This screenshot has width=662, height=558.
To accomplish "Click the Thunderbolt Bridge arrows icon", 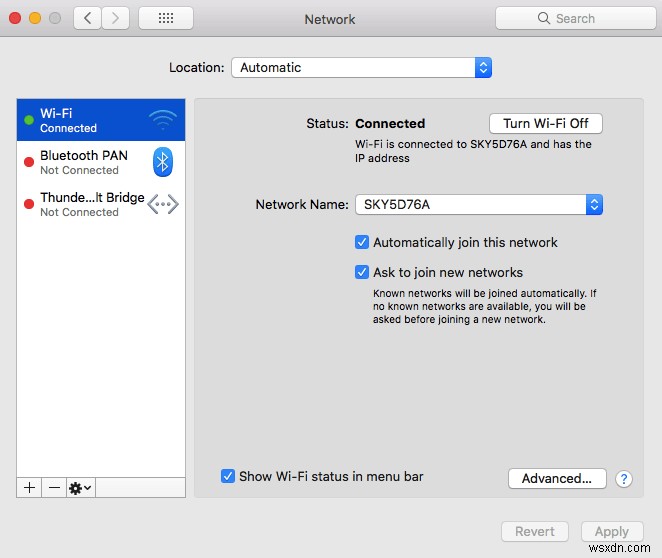I will click(x=163, y=204).
